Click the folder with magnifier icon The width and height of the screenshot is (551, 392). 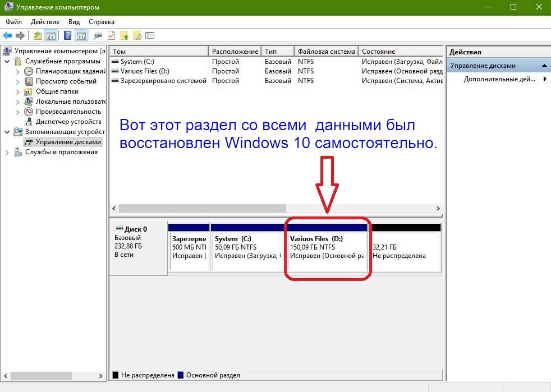coord(137,36)
